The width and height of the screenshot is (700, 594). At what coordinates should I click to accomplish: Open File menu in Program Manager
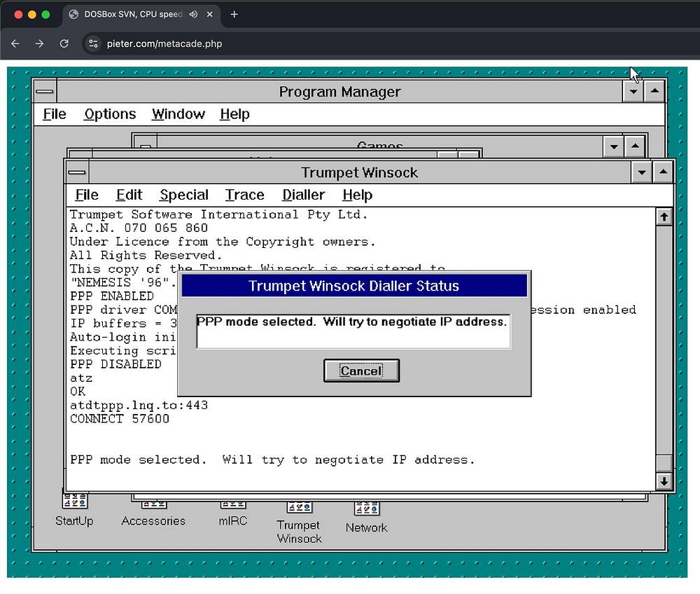point(55,114)
